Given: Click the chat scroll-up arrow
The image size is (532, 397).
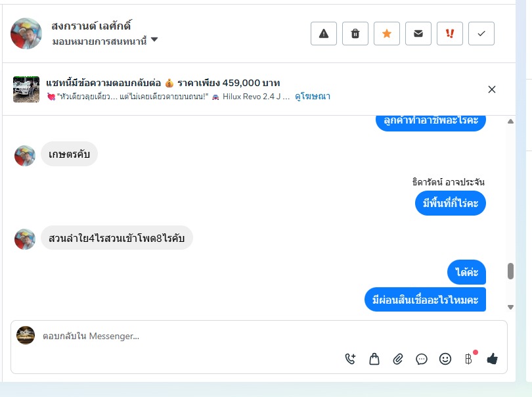Looking at the screenshot, I should point(510,121).
